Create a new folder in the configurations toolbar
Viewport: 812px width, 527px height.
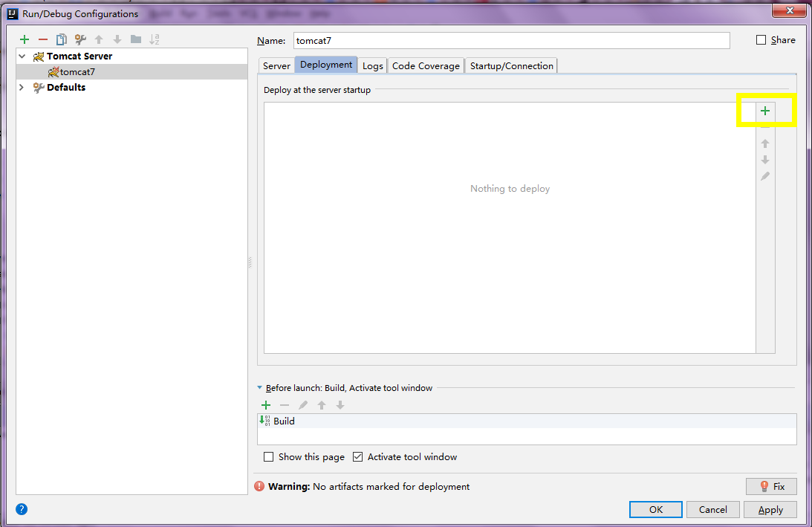[x=136, y=39]
